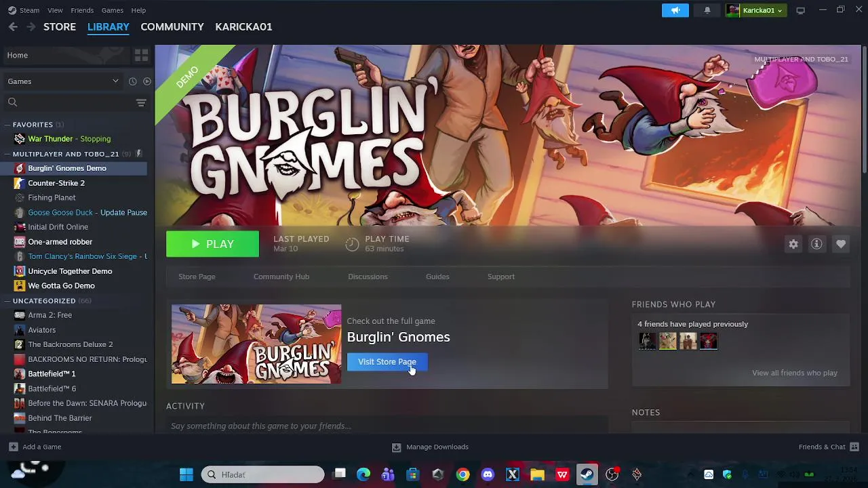Image resolution: width=868 pixels, height=488 pixels.
Task: Open Discord from the taskbar
Action: (x=488, y=474)
